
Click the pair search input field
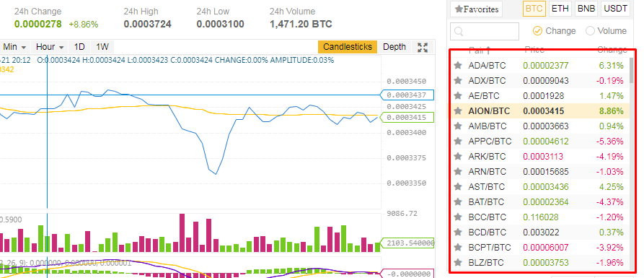pyautogui.click(x=485, y=31)
